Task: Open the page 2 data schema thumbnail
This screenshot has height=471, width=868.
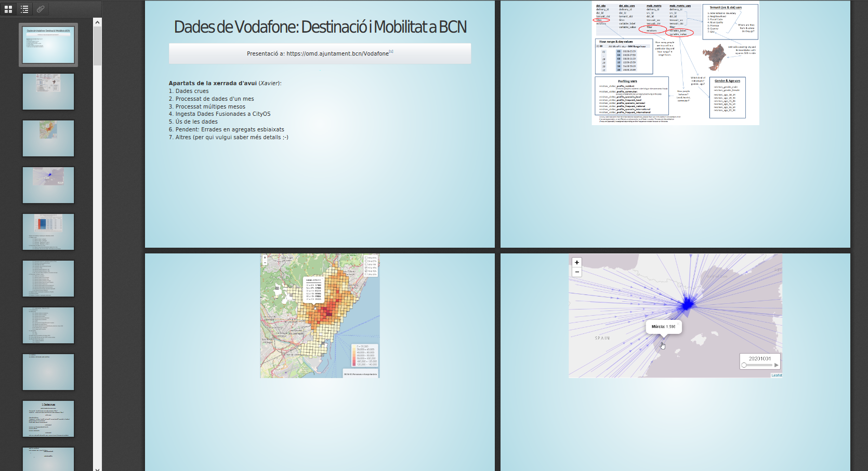Action: click(48, 91)
